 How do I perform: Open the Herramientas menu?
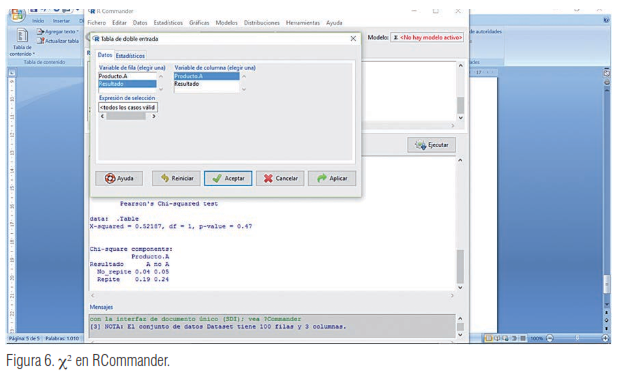point(303,23)
